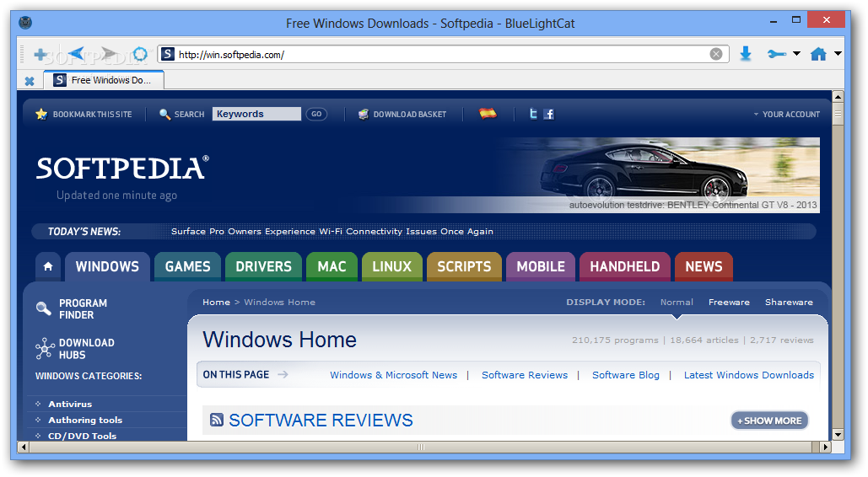The height and width of the screenshot is (477, 868).
Task: Focus the Keywords search field
Action: tap(256, 114)
